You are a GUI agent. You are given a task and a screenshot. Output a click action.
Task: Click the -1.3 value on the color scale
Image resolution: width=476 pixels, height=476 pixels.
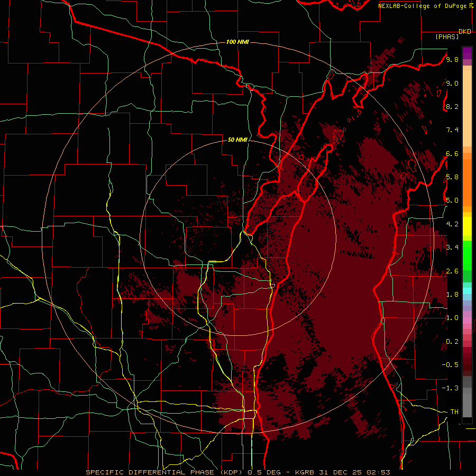[450, 388]
